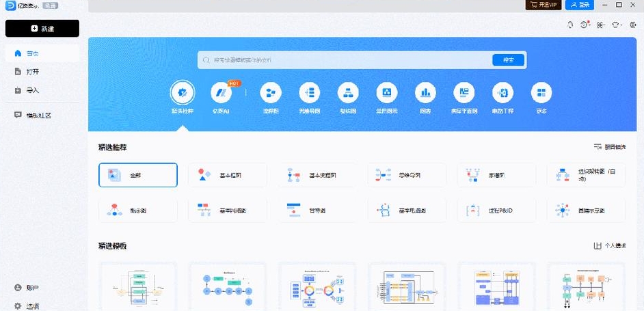Viewport: 644px width, 311px height.
Task: Click the settings gear icon at top-right
Action: (632, 25)
